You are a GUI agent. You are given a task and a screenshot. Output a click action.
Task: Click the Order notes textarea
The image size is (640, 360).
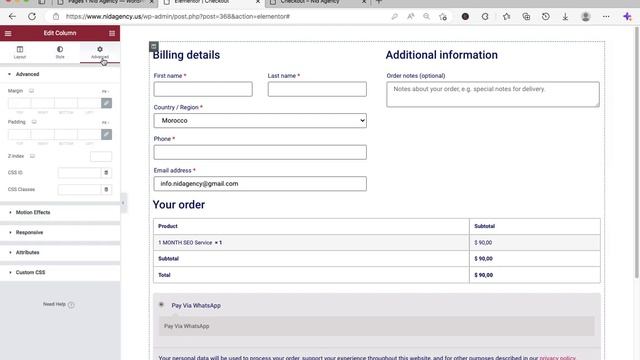tap(493, 94)
